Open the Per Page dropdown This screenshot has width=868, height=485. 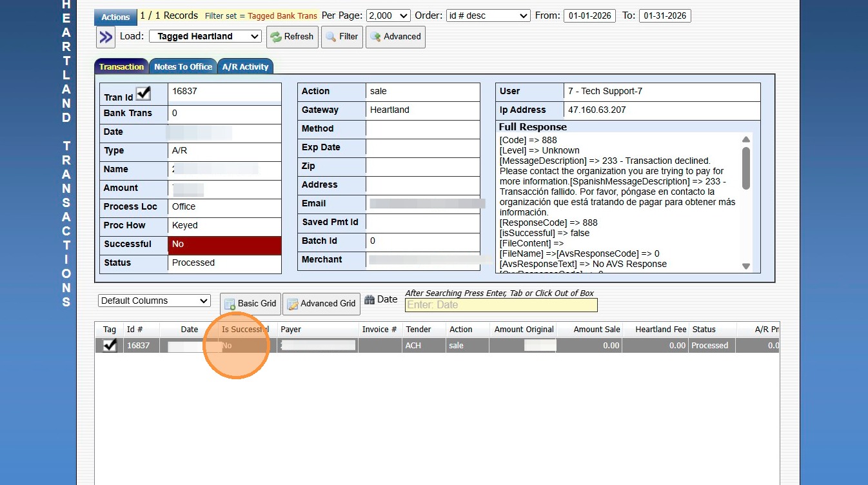coord(388,15)
